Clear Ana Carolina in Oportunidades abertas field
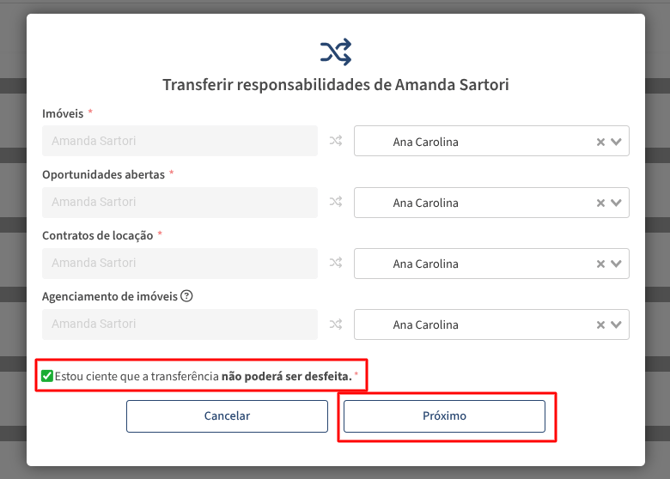 coord(600,203)
